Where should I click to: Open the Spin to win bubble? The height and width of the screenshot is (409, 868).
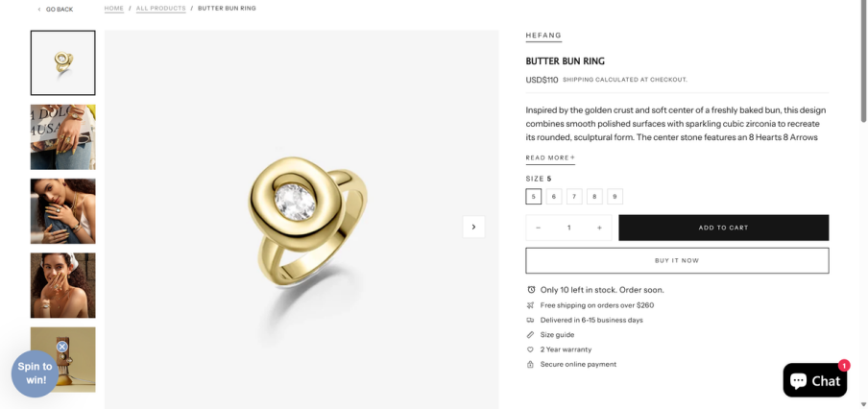click(x=35, y=373)
